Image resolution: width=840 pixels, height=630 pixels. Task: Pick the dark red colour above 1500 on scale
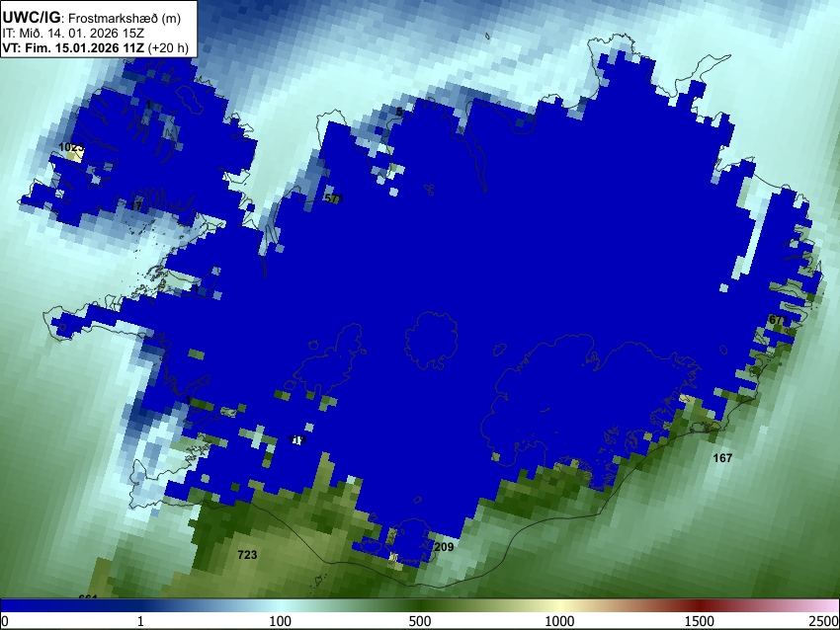(x=700, y=606)
